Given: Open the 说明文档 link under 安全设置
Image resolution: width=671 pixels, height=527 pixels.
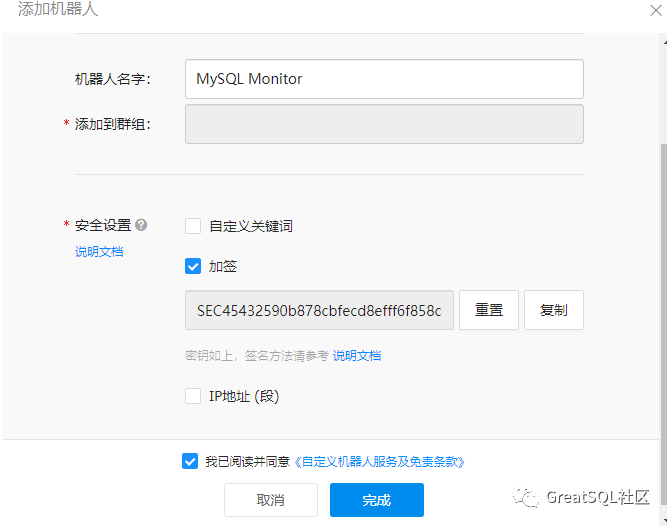Looking at the screenshot, I should tap(99, 251).
